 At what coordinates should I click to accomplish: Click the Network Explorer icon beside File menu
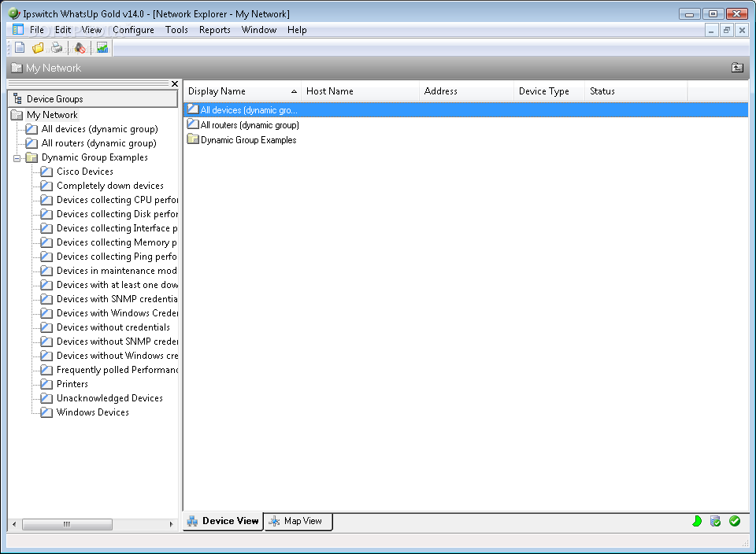(18, 29)
